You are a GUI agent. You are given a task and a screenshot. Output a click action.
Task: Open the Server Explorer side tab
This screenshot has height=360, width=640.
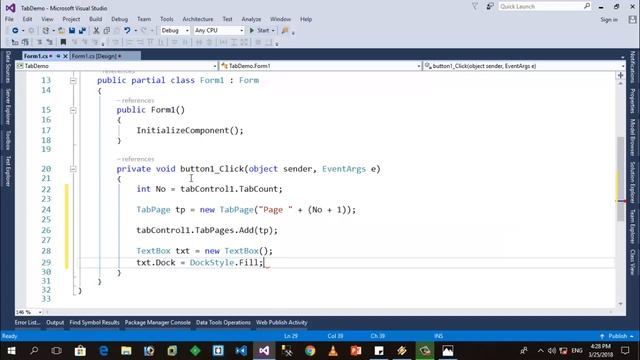click(x=8, y=107)
